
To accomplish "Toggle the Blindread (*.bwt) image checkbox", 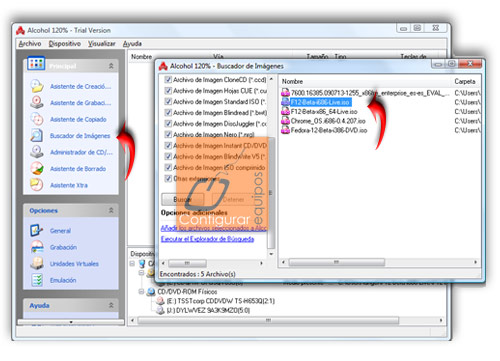I will click(168, 113).
